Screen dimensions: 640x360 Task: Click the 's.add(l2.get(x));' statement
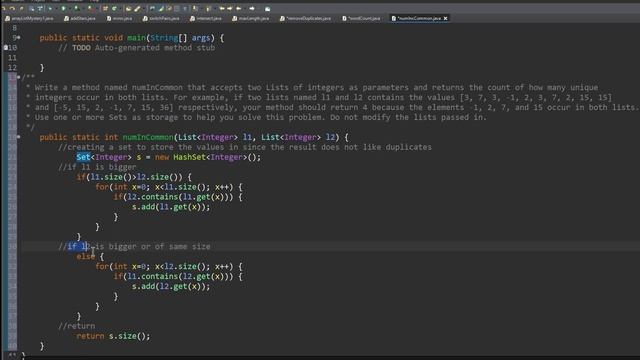(171, 286)
